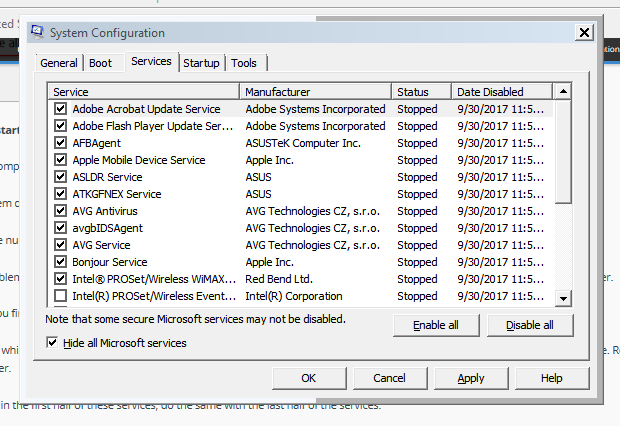The width and height of the screenshot is (620, 426).
Task: Toggle the AFBAgent service checkbox
Action: pyautogui.click(x=60, y=143)
